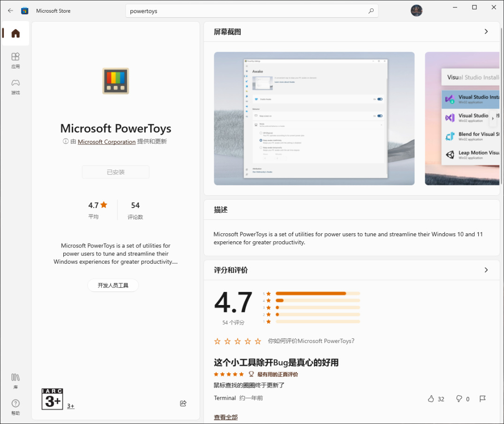
Task: Click the info icon beside publisher name
Action: 66,141
